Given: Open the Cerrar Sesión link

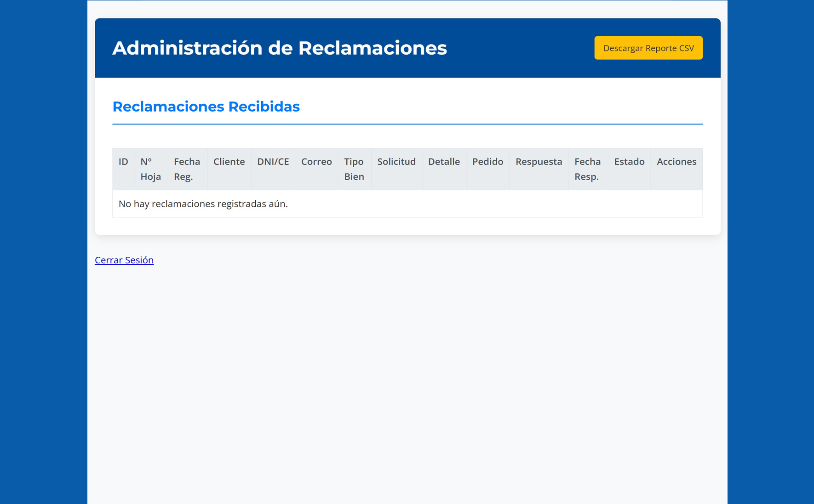Looking at the screenshot, I should (124, 260).
